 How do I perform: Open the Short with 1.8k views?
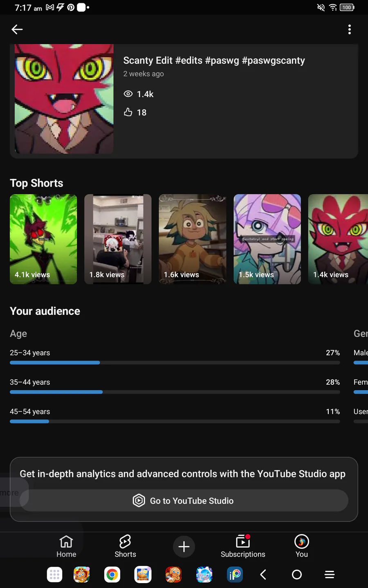click(x=118, y=239)
